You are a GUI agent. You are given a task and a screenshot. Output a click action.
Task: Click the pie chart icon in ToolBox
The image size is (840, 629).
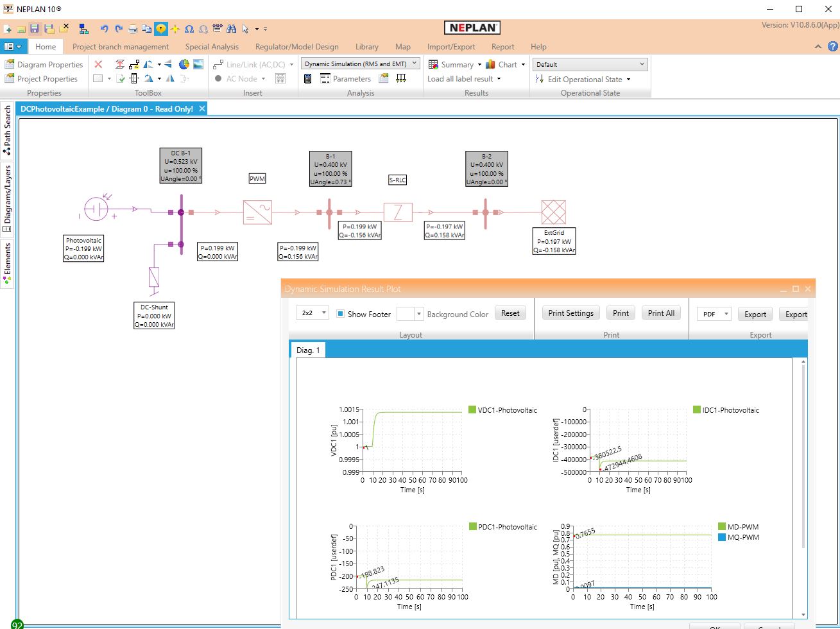click(184, 64)
